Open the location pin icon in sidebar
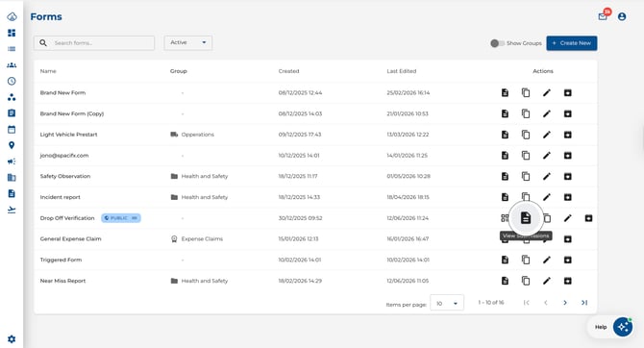644x348 pixels. tap(12, 145)
